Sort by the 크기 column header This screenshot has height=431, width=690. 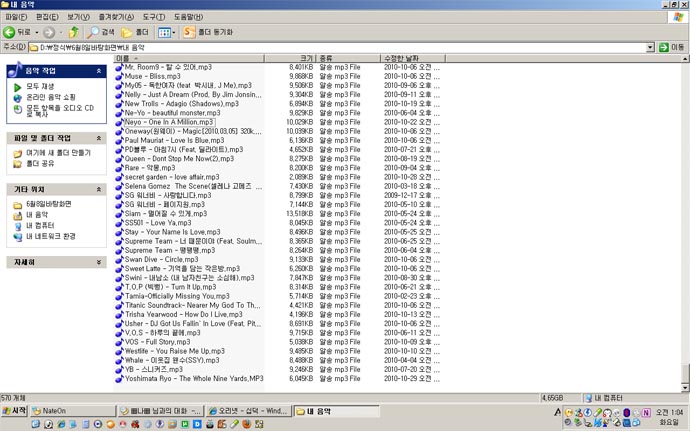coord(290,58)
